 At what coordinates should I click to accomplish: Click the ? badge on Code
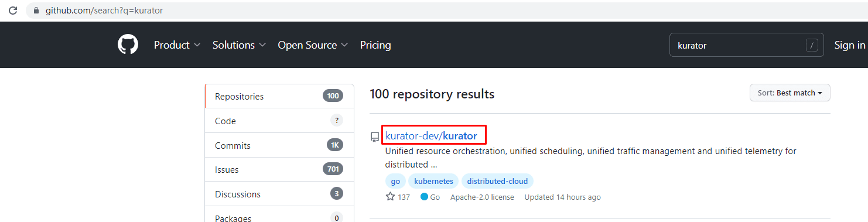(x=336, y=121)
